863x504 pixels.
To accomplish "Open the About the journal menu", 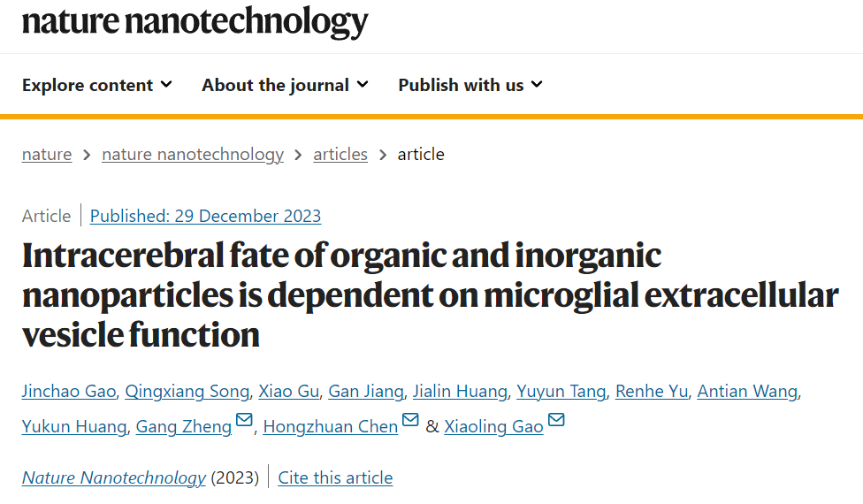I will [285, 85].
